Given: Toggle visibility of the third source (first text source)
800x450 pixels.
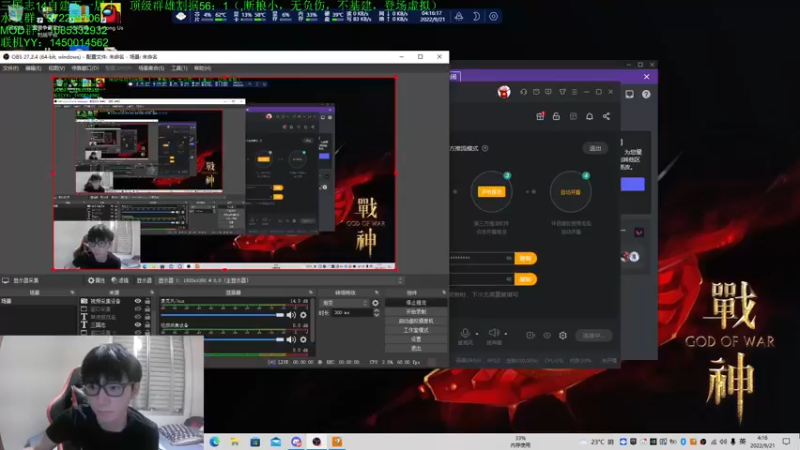Looking at the screenshot, I should pos(138,316).
